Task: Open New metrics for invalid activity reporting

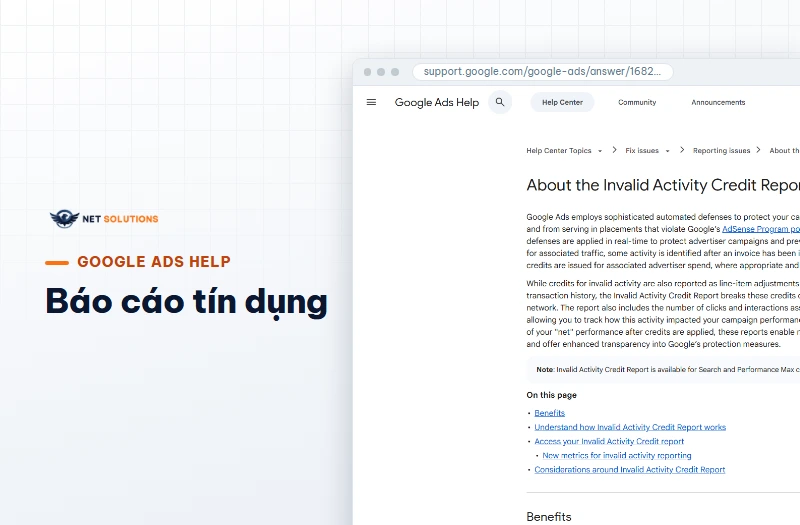Action: tap(617, 455)
